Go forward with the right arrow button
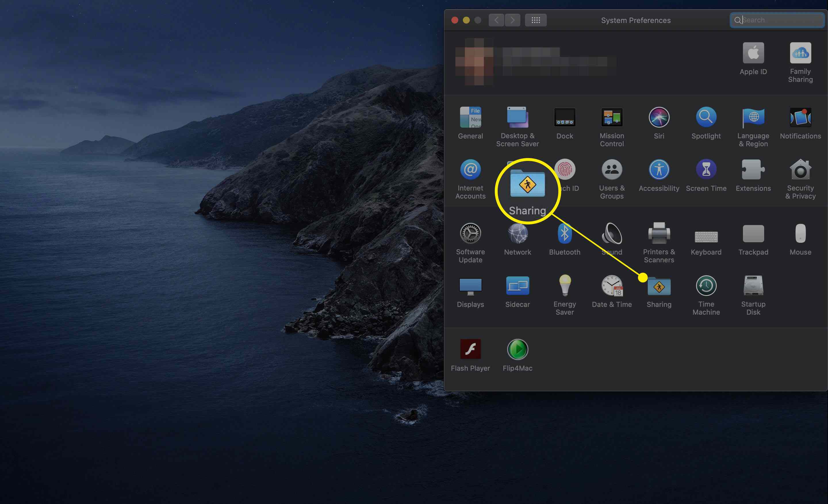828x504 pixels. click(512, 20)
